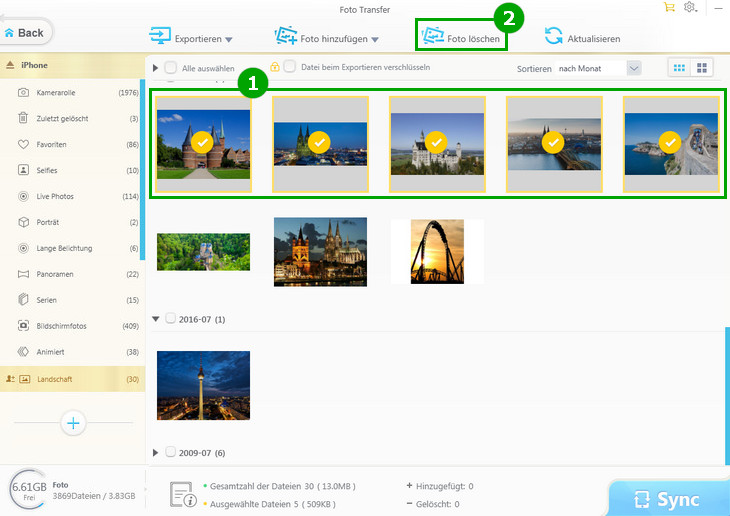Select the Berlin TV tower night thumbnail
The height and width of the screenshot is (516, 730).
(203, 385)
